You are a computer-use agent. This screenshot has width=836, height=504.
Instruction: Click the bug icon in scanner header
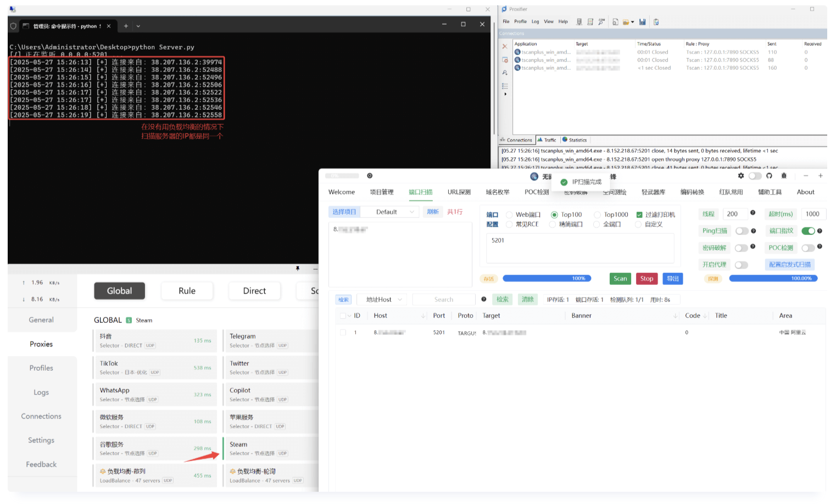(784, 176)
